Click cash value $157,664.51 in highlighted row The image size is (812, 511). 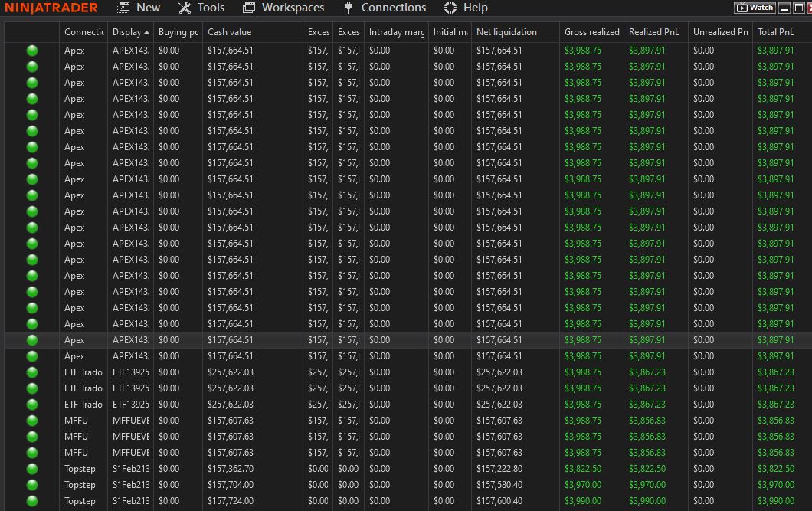coord(231,340)
